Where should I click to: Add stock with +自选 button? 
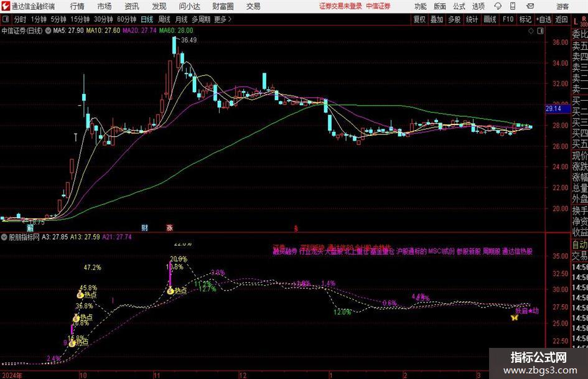(544, 19)
